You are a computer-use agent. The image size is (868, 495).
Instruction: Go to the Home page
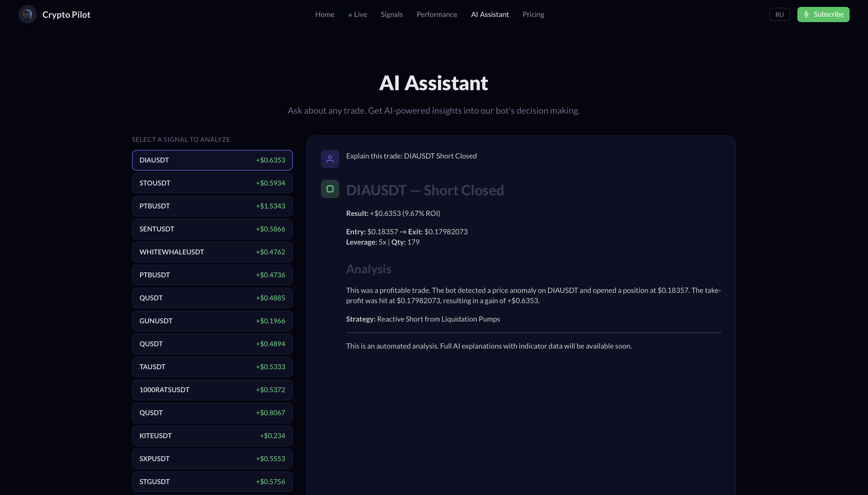pos(325,14)
